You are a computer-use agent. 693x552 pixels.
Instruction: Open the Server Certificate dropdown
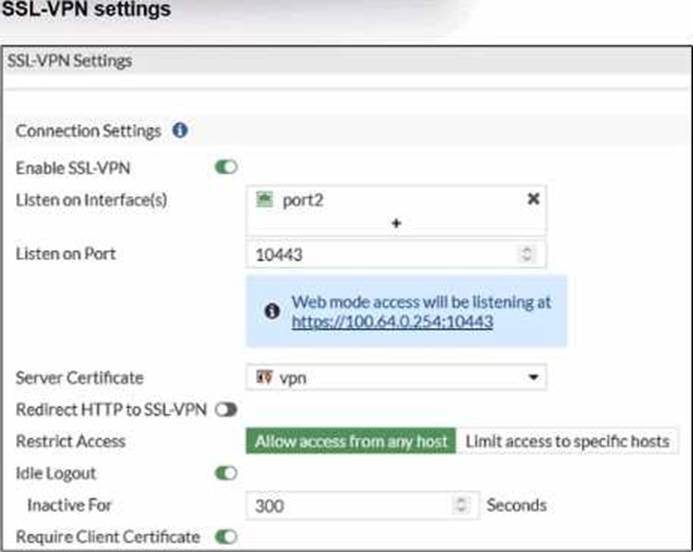(x=533, y=378)
